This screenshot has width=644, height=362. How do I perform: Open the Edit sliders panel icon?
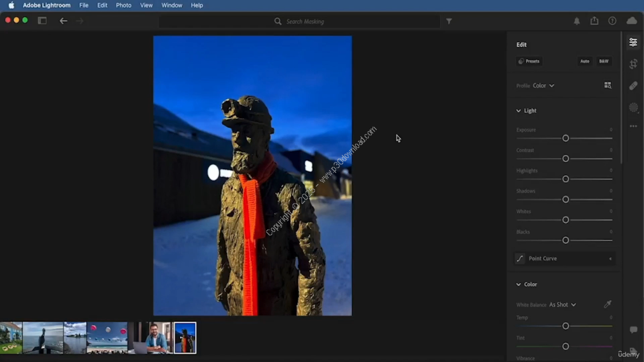(x=633, y=43)
